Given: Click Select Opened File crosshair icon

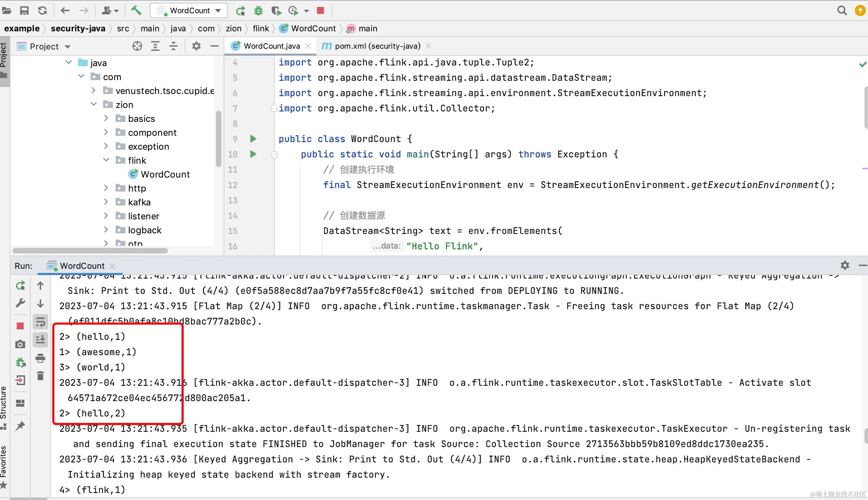Looking at the screenshot, I should [x=137, y=46].
